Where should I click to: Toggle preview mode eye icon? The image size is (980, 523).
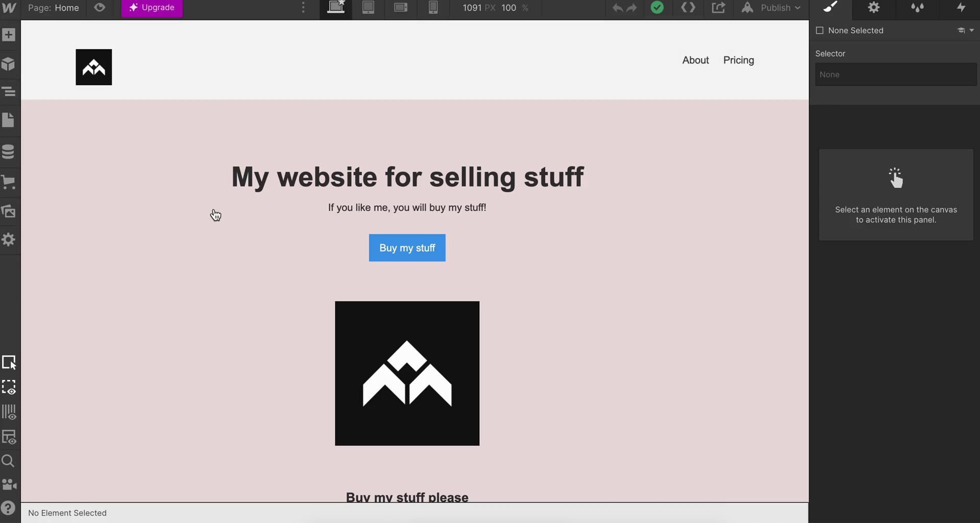coord(100,8)
